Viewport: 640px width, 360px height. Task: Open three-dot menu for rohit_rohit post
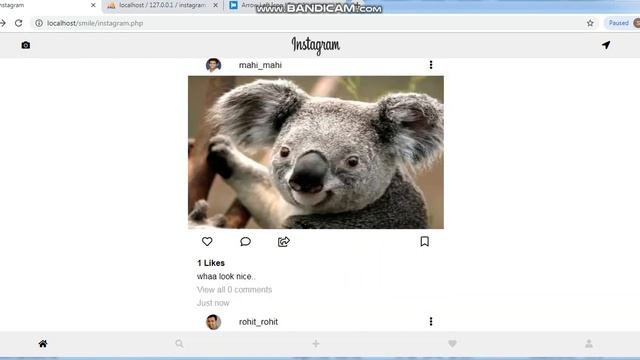pyautogui.click(x=431, y=321)
